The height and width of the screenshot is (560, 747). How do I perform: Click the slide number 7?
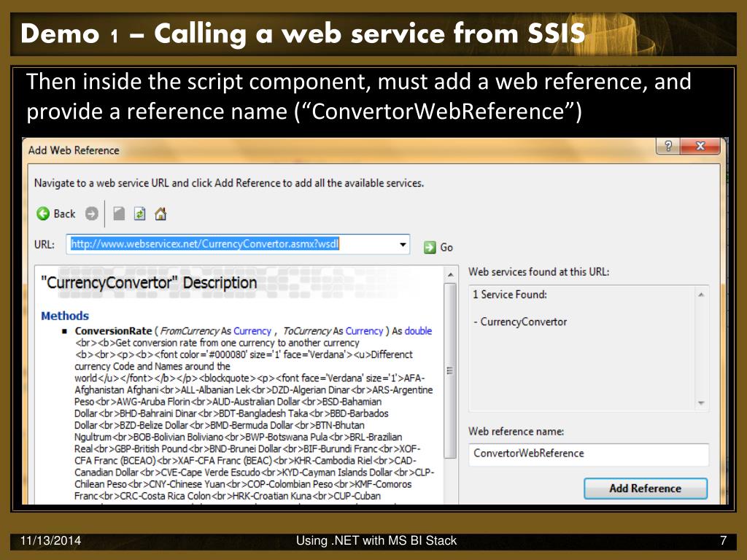point(723,540)
